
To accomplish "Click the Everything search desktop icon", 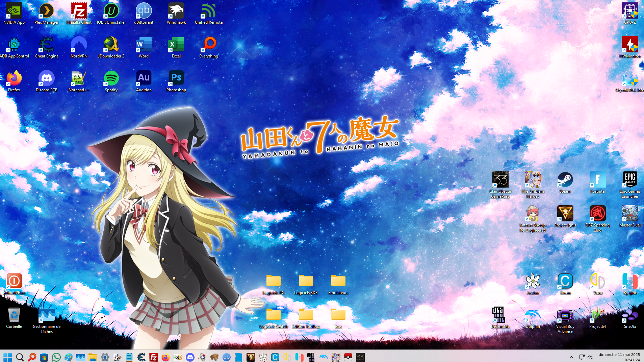I will [x=209, y=47].
